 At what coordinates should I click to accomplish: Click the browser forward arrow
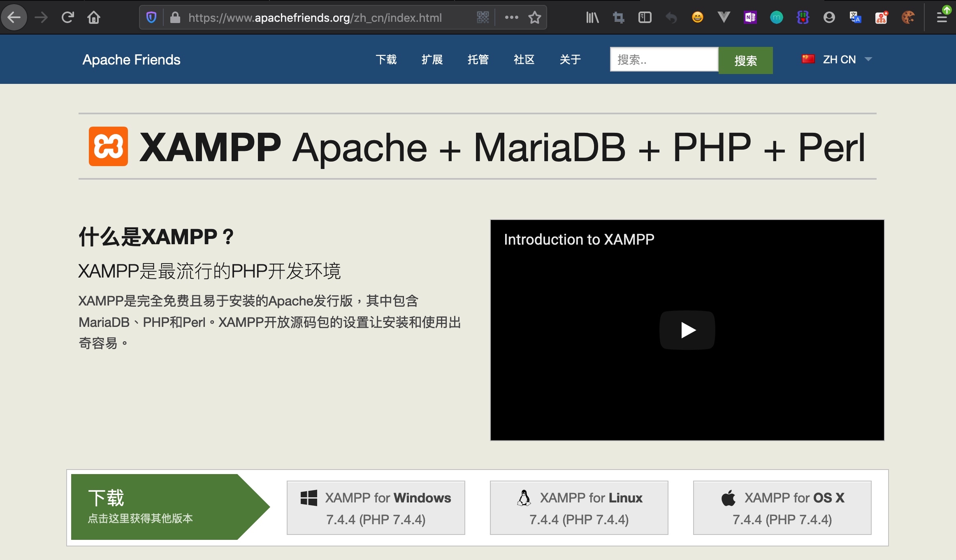click(x=41, y=17)
